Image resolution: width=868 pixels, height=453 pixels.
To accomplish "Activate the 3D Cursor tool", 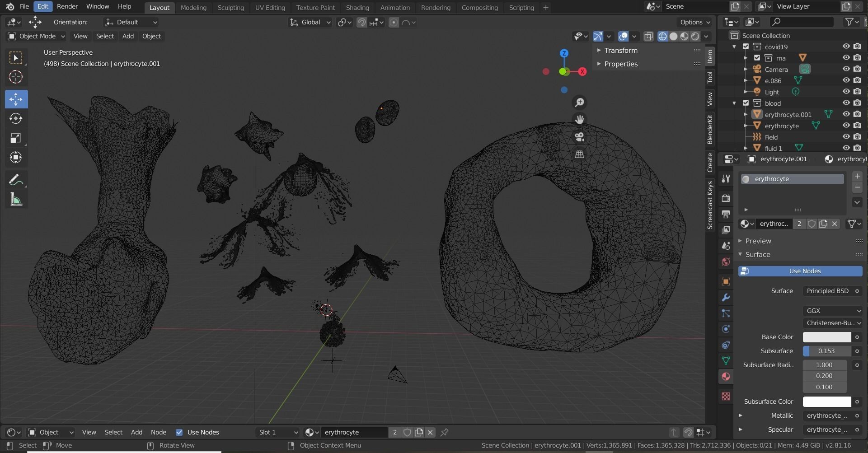I will [x=16, y=77].
